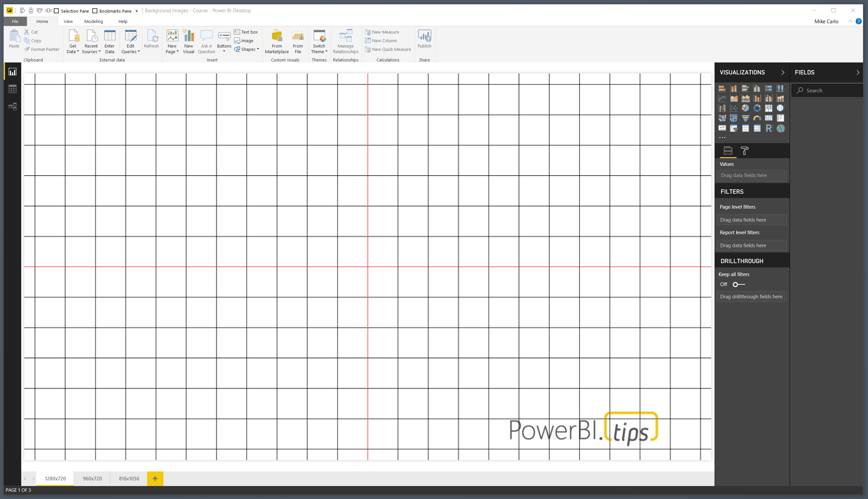This screenshot has height=499, width=868.
Task: Open the Shapes dropdown menu
Action: click(247, 50)
